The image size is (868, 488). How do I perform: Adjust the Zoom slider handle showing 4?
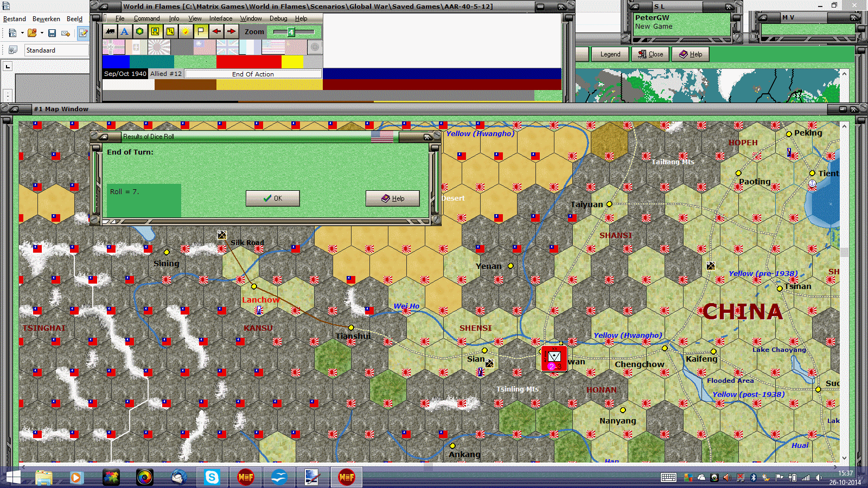[x=291, y=32]
